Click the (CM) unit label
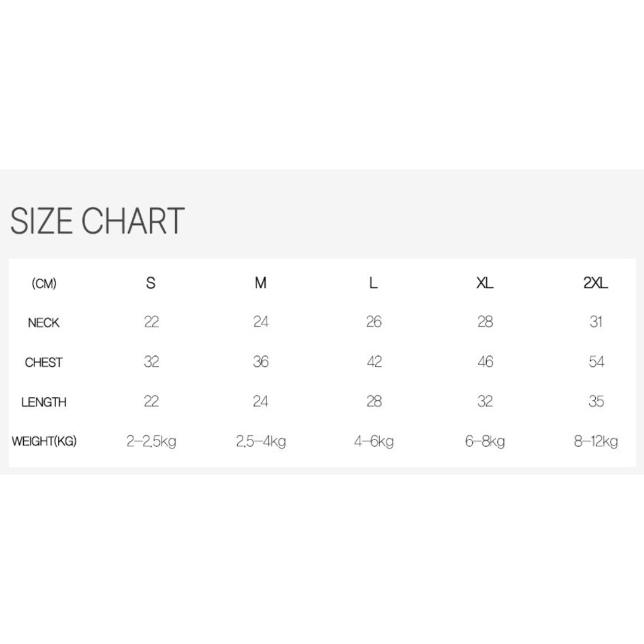 click(x=44, y=284)
